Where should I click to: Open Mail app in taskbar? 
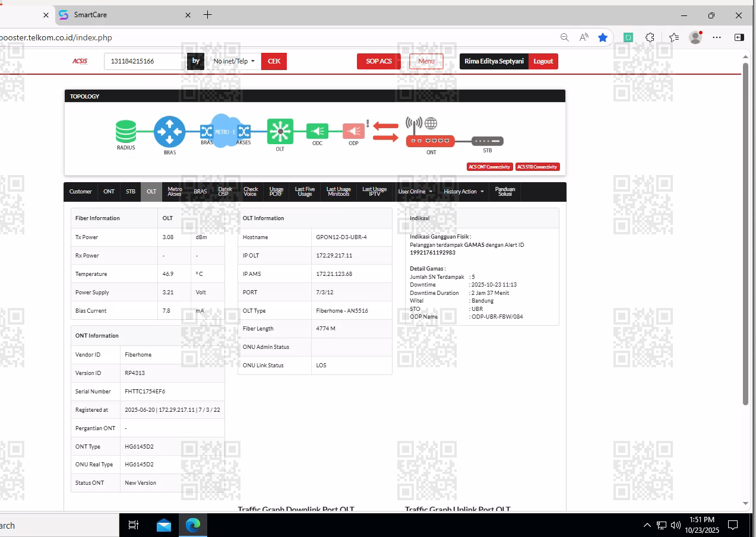coord(164,525)
